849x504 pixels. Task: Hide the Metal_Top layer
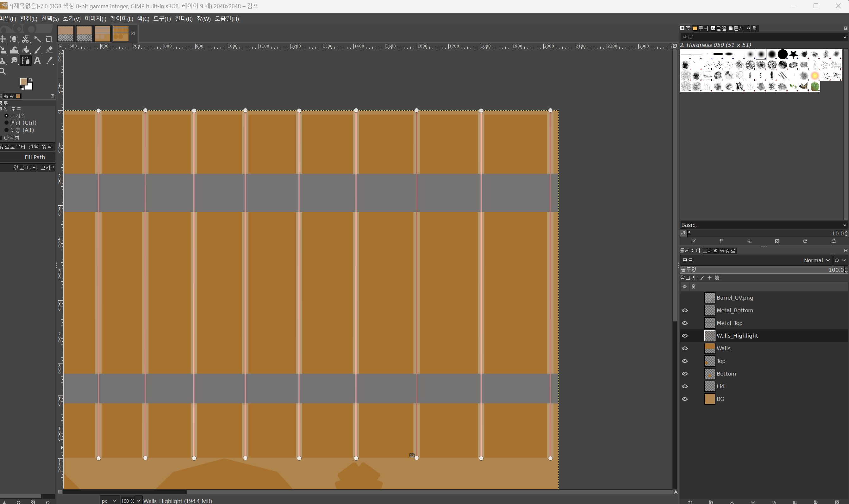click(x=685, y=323)
